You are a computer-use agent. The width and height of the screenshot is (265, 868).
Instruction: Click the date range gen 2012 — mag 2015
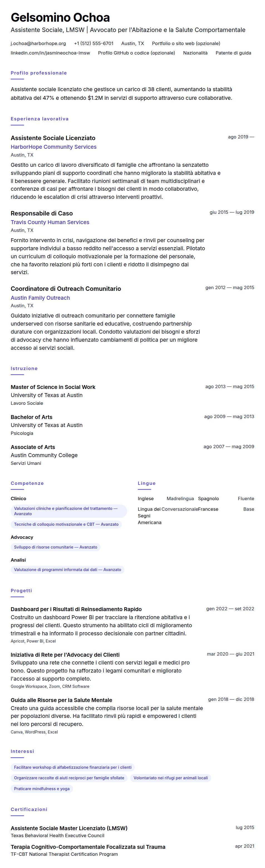230,288
